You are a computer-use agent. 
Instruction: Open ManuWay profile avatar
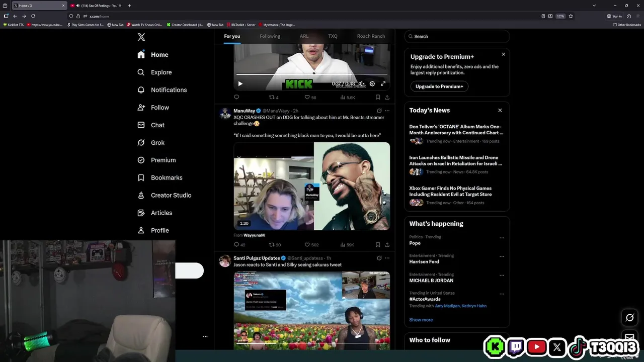[225, 113]
